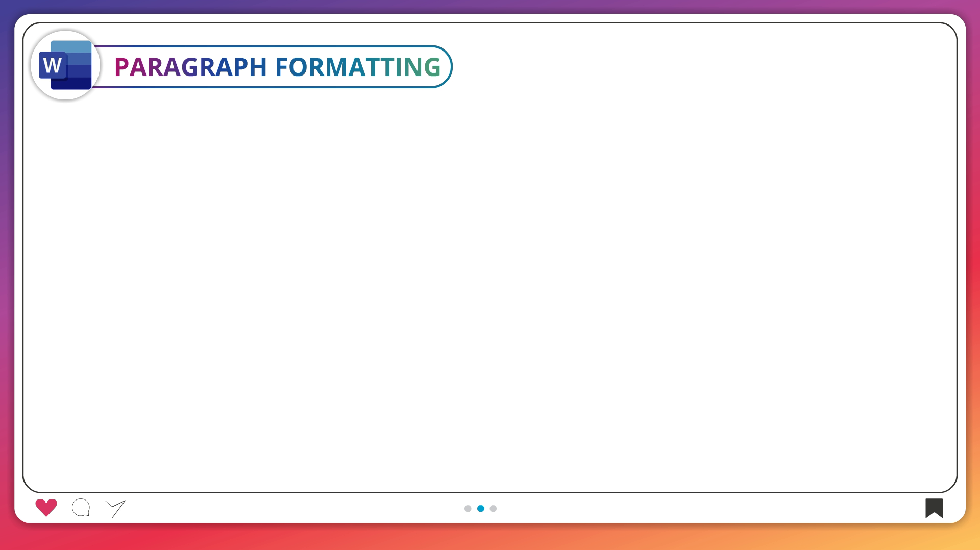
Task: Open comments via the speech bubble icon
Action: [x=81, y=508]
